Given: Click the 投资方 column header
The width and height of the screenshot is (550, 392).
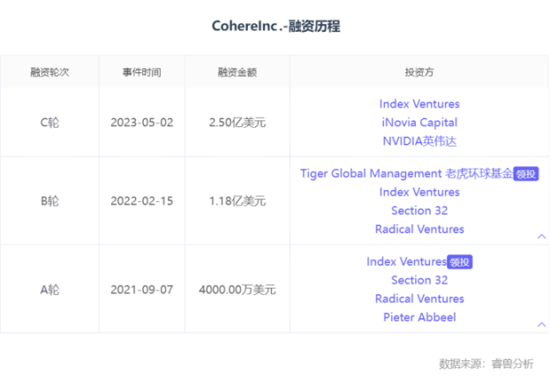Looking at the screenshot, I should tap(419, 72).
